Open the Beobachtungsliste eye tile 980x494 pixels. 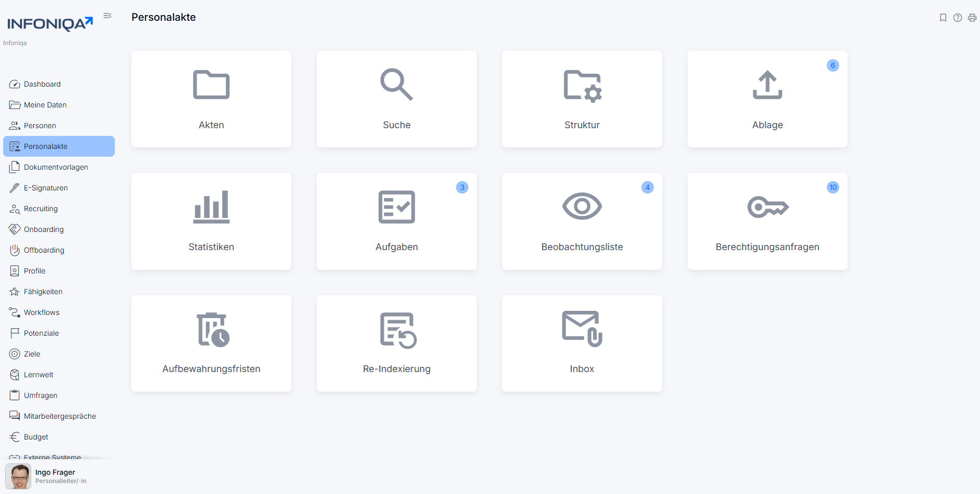[x=582, y=221]
